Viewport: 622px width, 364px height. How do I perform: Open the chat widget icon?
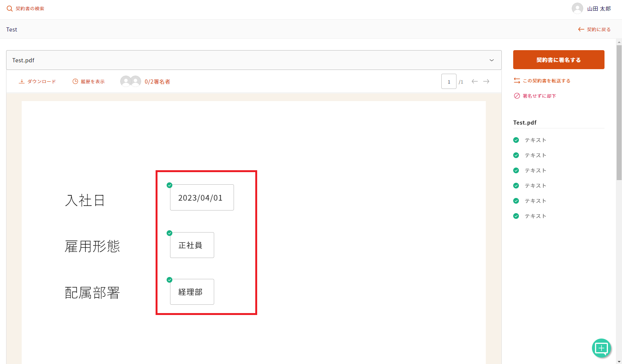601,348
